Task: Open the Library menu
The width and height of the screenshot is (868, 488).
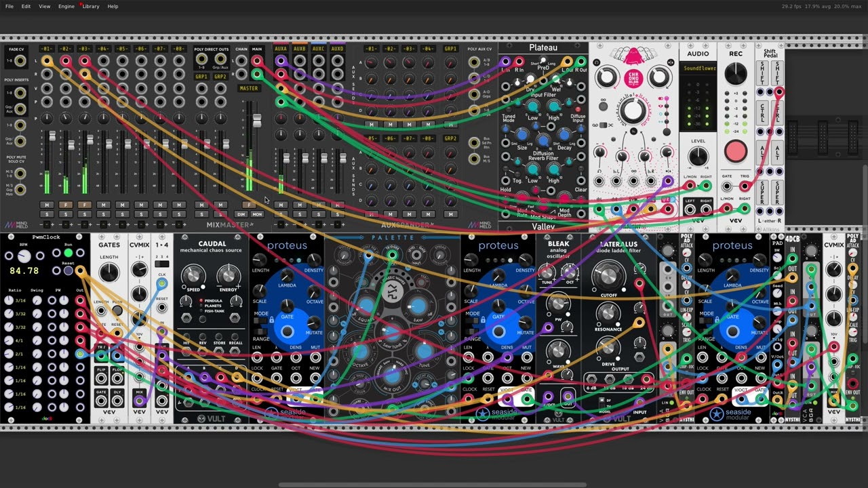Action: [x=91, y=6]
